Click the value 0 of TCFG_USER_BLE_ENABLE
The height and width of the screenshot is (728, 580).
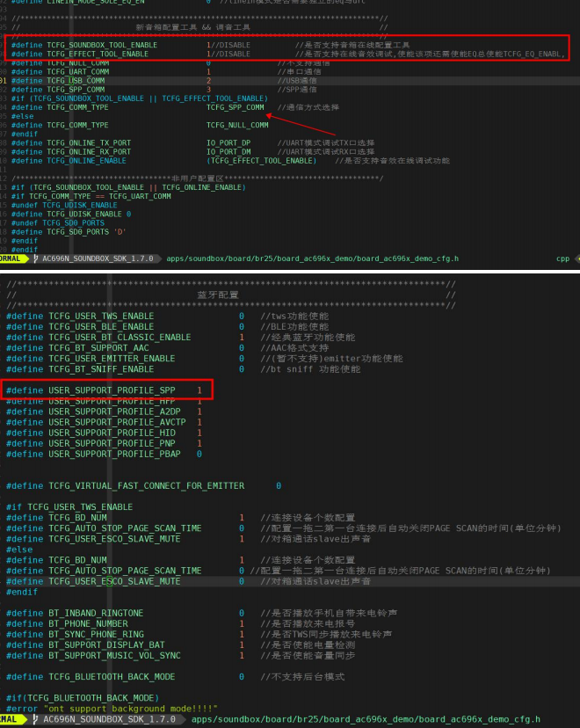point(242,327)
